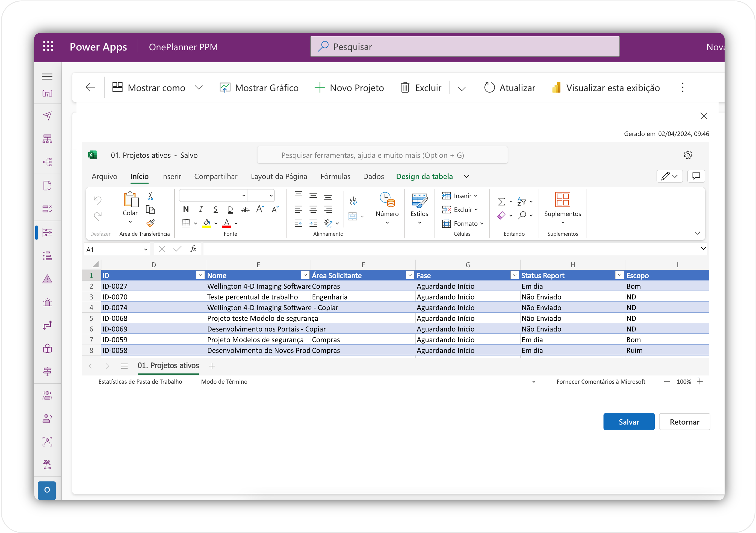756x533 pixels.
Task: Click the zoom in plus button
Action: [700, 381]
